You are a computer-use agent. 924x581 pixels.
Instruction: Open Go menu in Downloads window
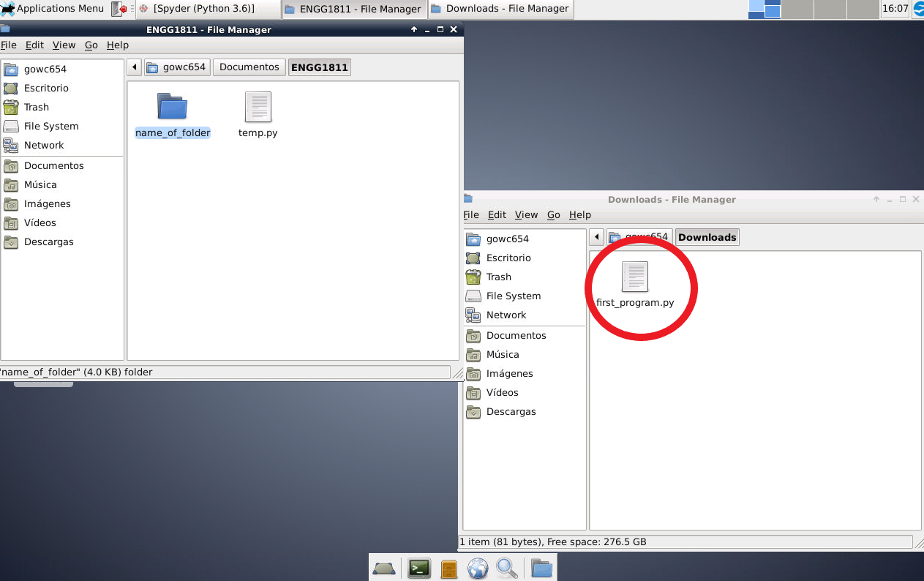coord(553,214)
